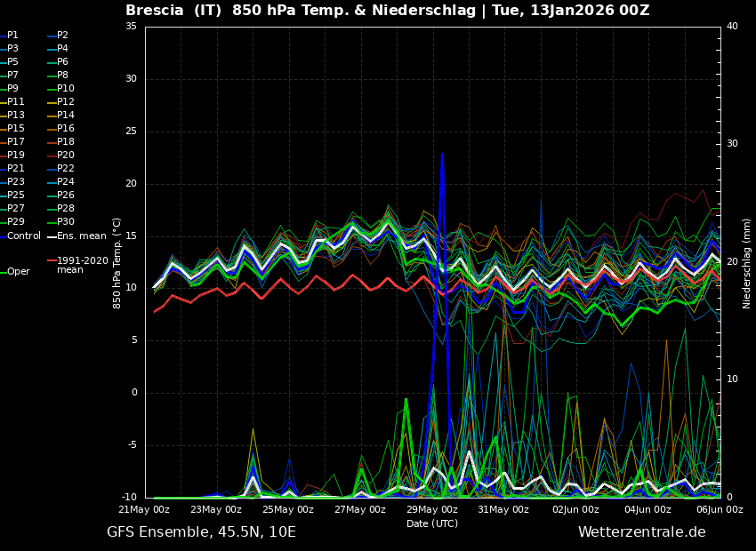Click the -5 tick on the temperature axis
Screen dimensions: 756x551
pos(132,445)
